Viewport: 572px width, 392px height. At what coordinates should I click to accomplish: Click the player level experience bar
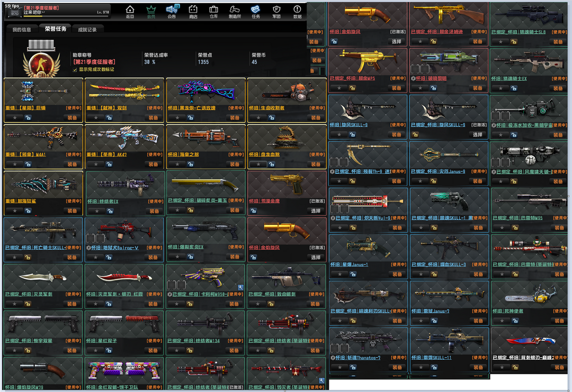click(66, 16)
